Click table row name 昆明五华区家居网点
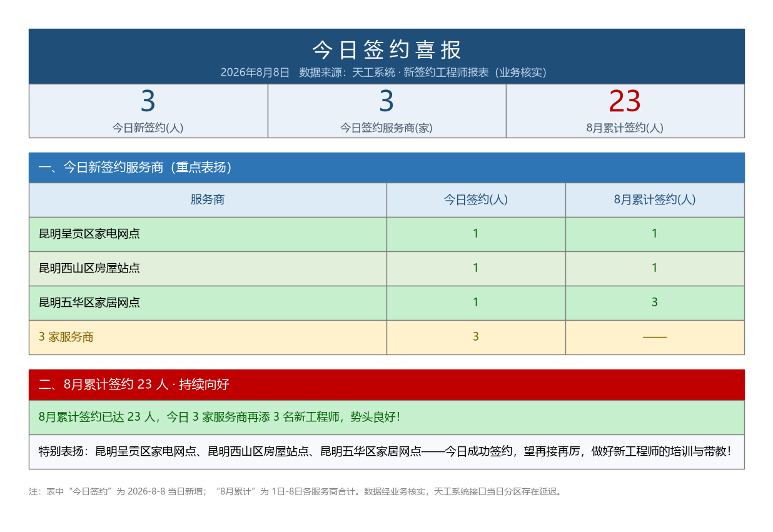 89,303
